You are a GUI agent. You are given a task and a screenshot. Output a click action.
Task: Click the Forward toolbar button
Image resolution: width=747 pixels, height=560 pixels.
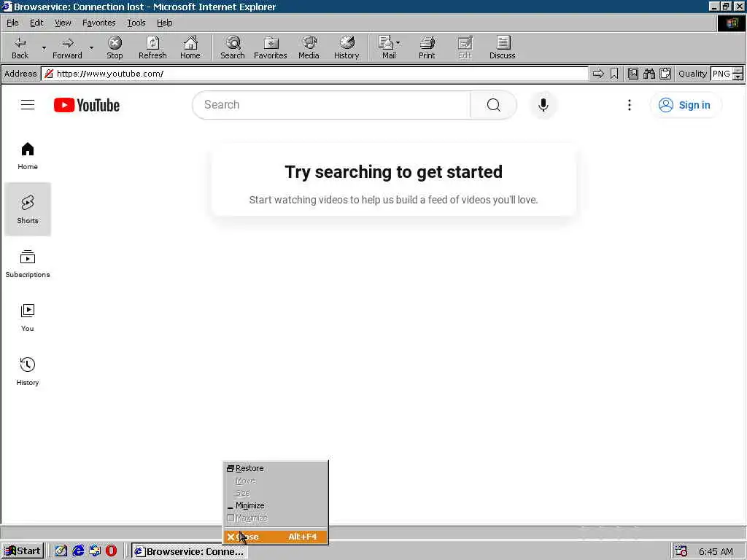click(x=67, y=47)
